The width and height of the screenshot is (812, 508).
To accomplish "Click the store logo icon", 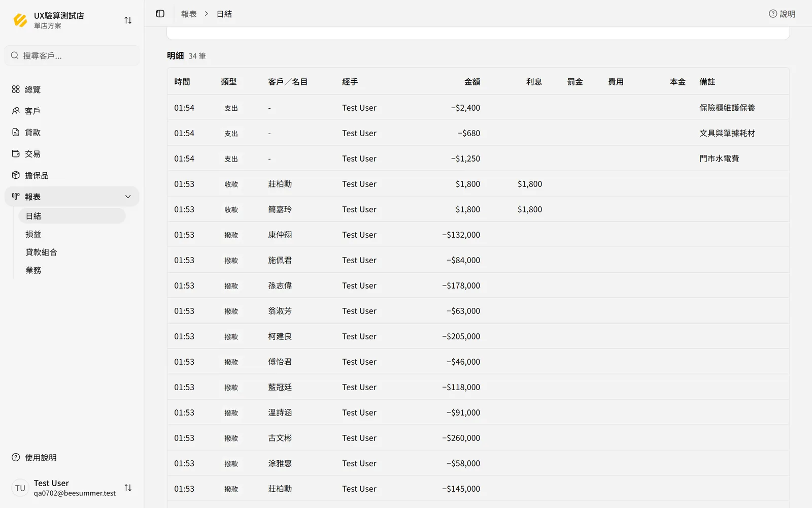I will (20, 20).
